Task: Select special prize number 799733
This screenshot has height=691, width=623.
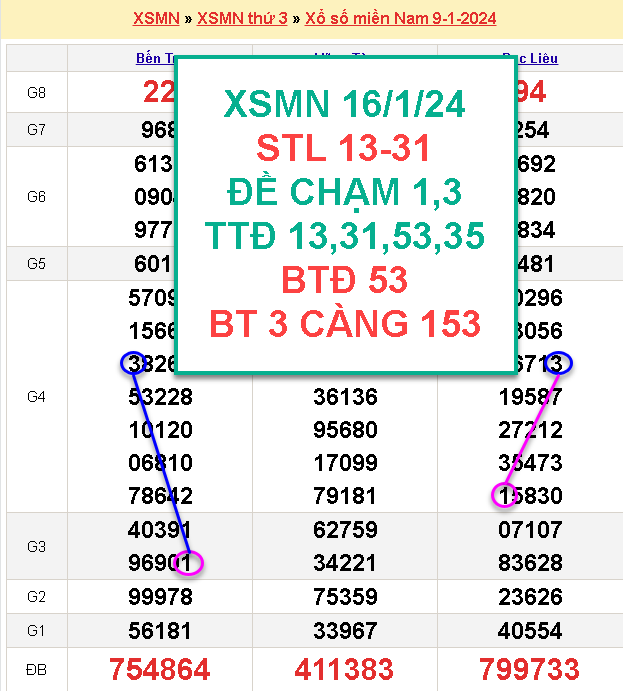Action: [529, 669]
